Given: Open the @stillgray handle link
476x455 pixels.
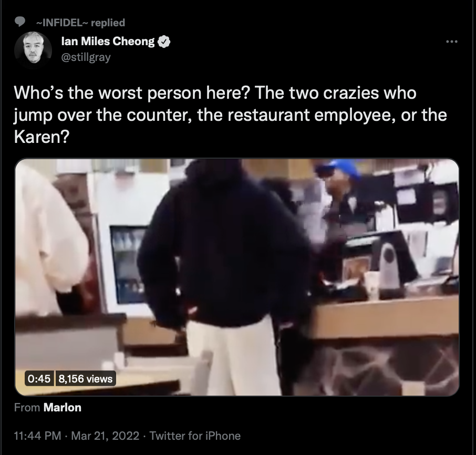Looking at the screenshot, I should pos(86,57).
